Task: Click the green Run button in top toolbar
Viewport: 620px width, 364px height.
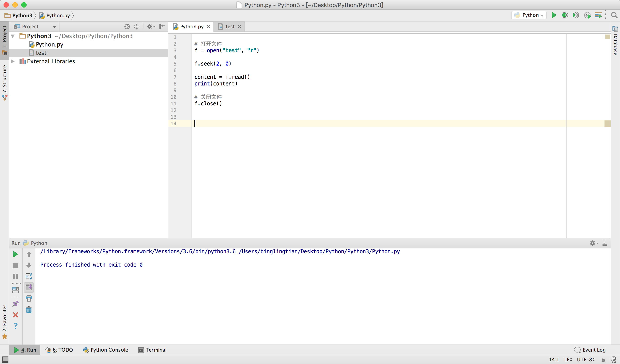Action: (x=554, y=15)
